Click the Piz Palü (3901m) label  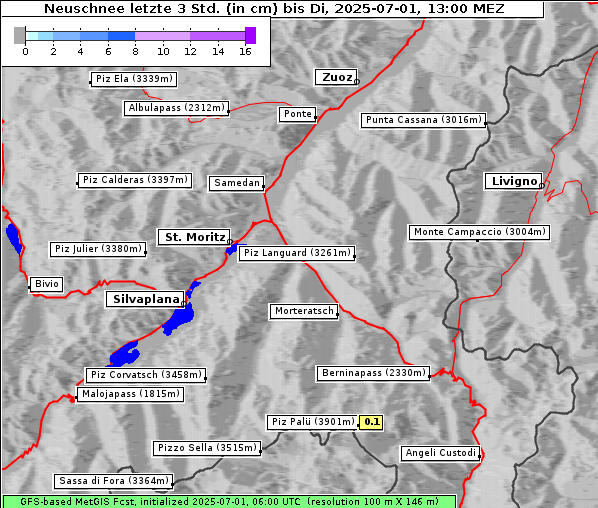[x=313, y=422]
